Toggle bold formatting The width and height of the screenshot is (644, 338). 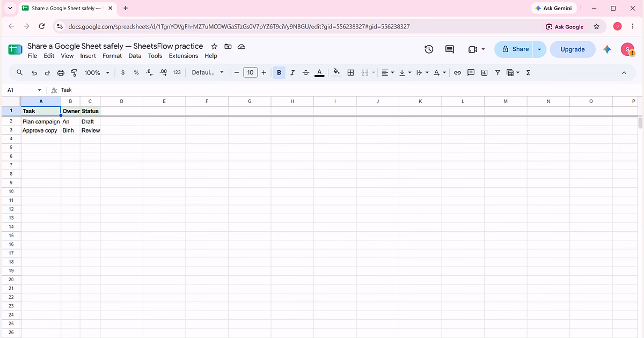pyautogui.click(x=279, y=72)
